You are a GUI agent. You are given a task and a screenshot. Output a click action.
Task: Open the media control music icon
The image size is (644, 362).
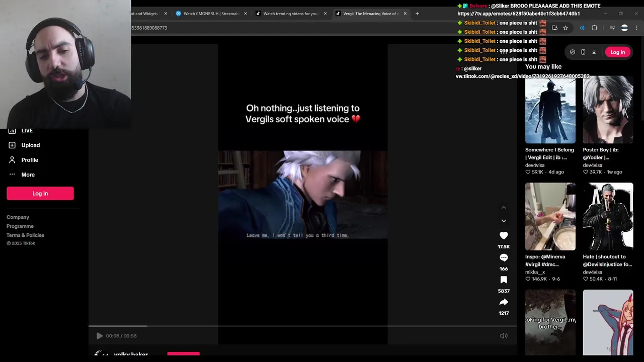click(x=612, y=28)
